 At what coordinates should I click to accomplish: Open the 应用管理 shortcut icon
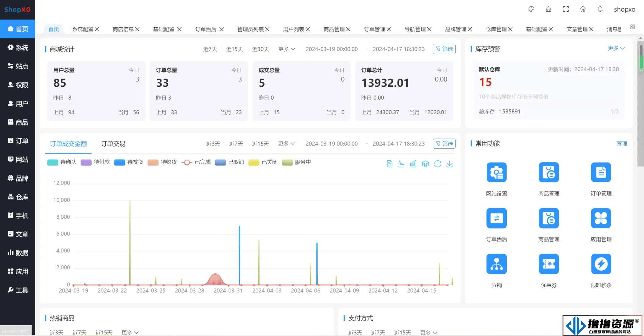[x=601, y=218]
